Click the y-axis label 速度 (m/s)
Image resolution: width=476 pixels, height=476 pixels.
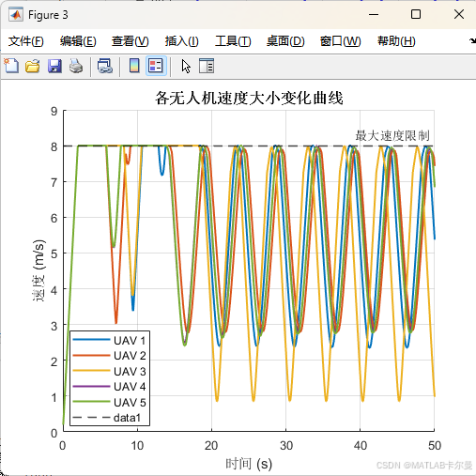click(39, 270)
